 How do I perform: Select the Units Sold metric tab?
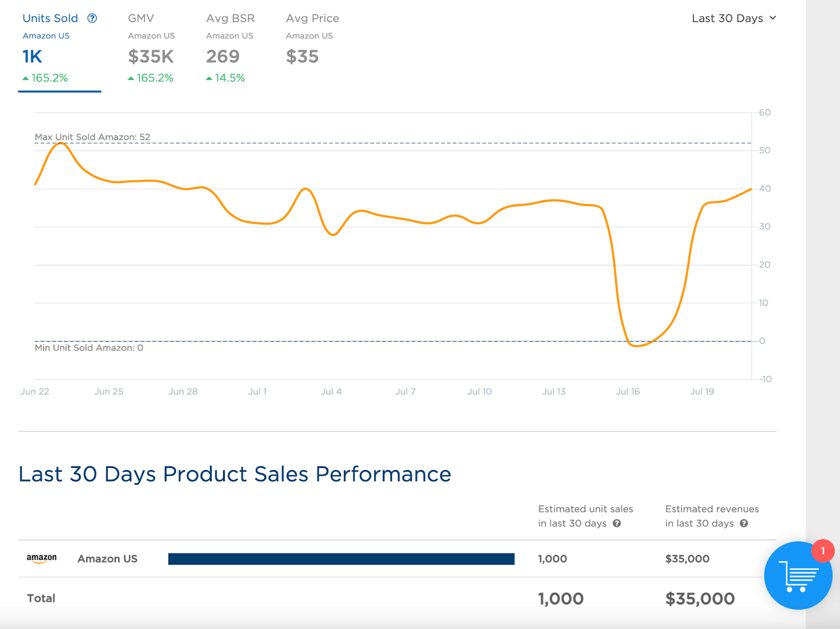pos(50,18)
